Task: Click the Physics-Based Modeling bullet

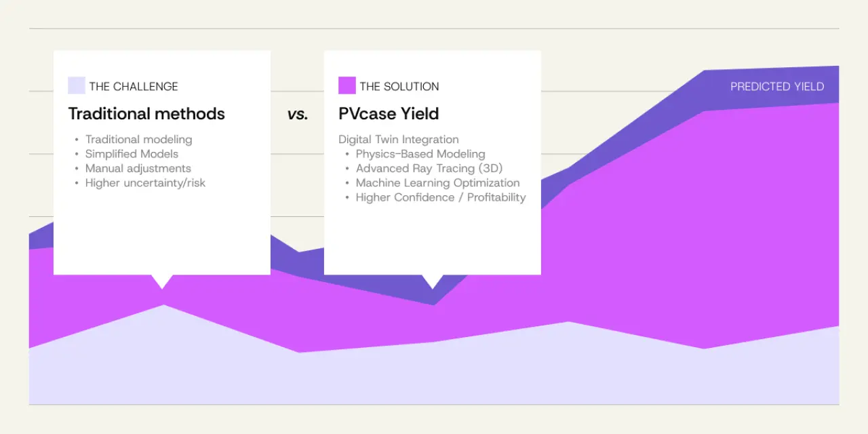Action: tap(420, 154)
